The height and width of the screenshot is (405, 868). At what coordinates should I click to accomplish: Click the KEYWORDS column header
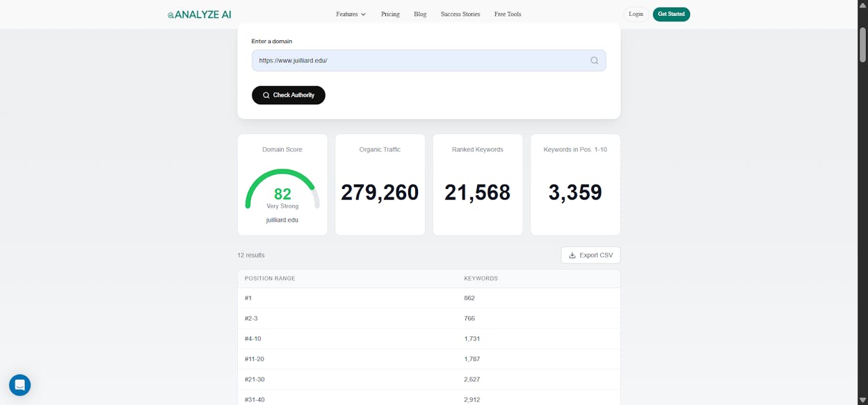(x=481, y=279)
